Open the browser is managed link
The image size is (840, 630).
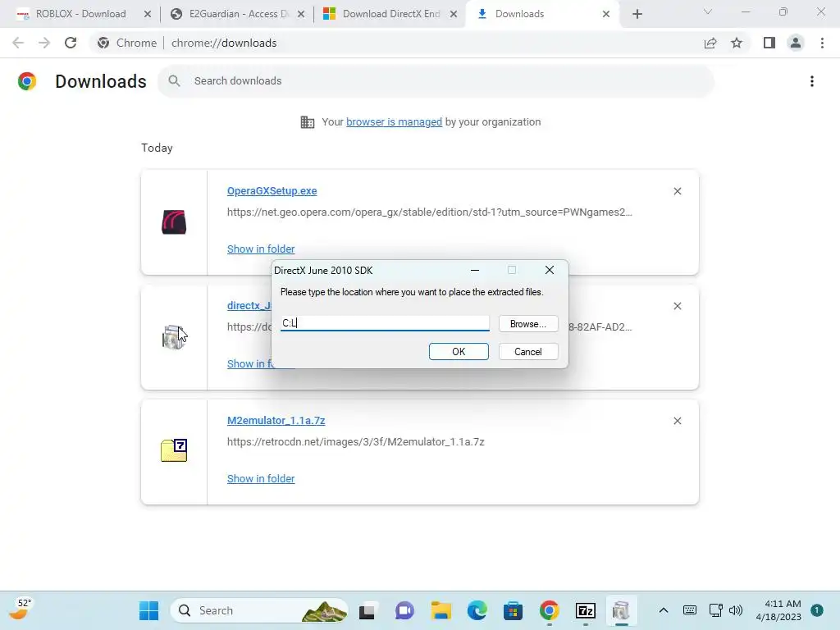point(394,121)
